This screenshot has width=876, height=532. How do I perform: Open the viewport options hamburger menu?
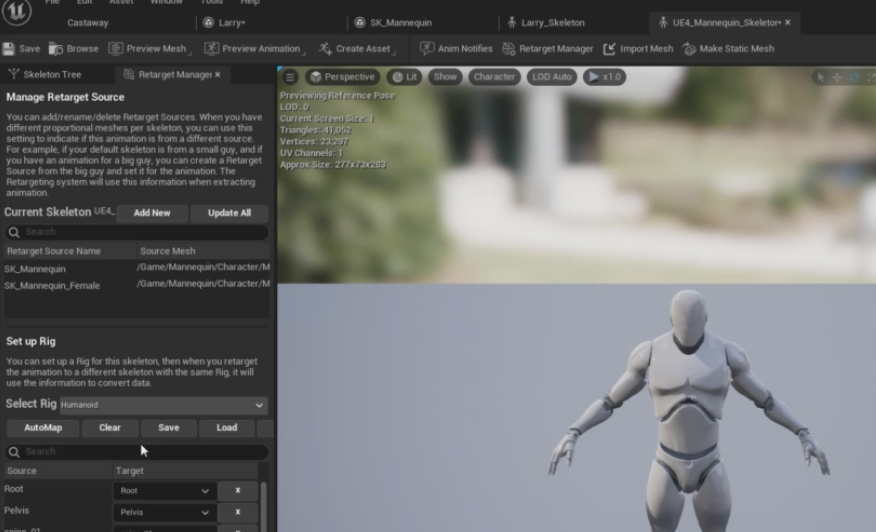point(290,77)
